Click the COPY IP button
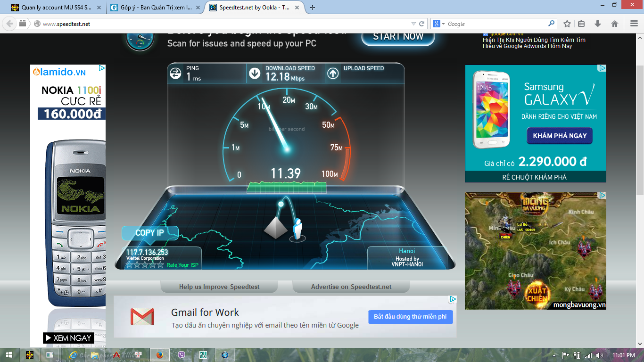Screen dimensions: 644x362 click(x=150, y=233)
